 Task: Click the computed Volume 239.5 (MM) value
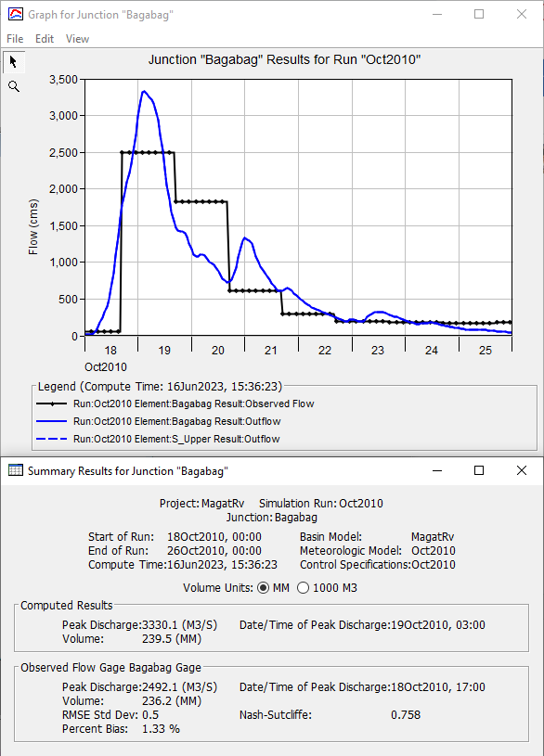[x=172, y=639]
